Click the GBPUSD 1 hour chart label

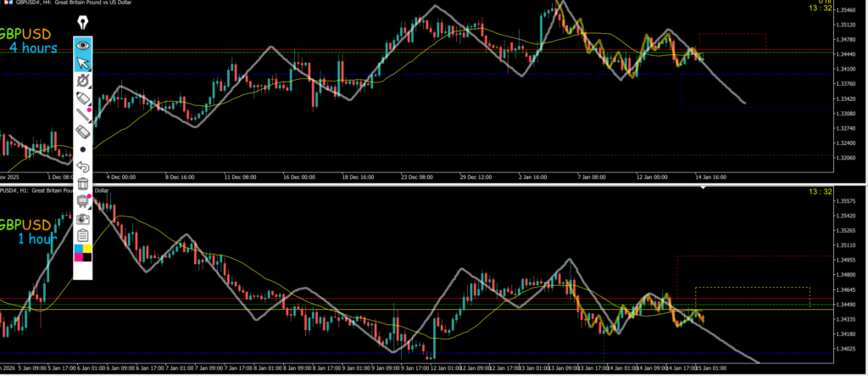(27, 232)
